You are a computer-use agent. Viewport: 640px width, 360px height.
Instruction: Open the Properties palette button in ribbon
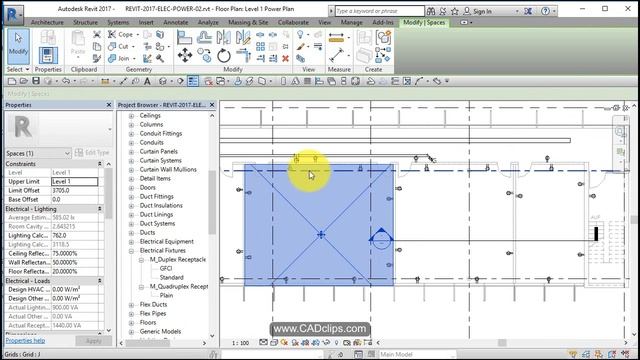[48, 55]
